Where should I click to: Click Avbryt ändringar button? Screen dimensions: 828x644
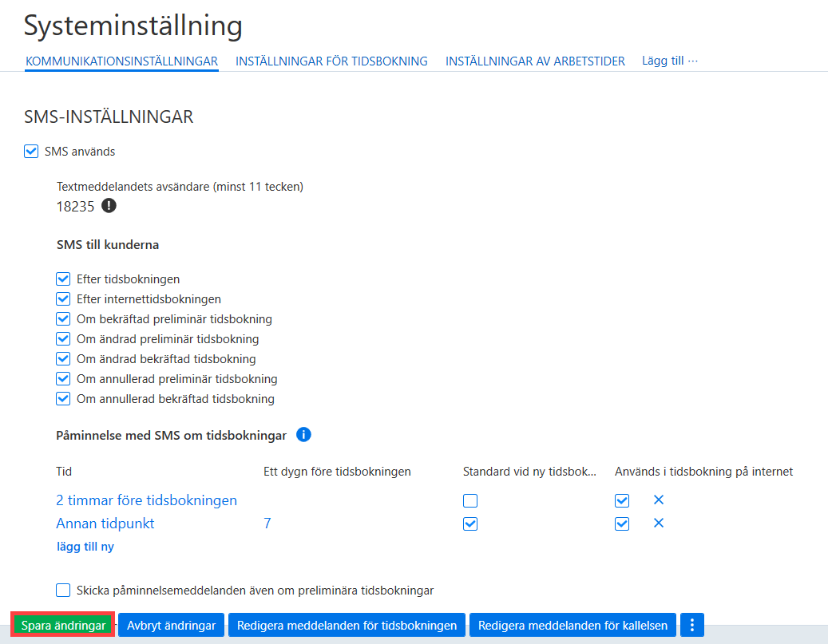[171, 626]
